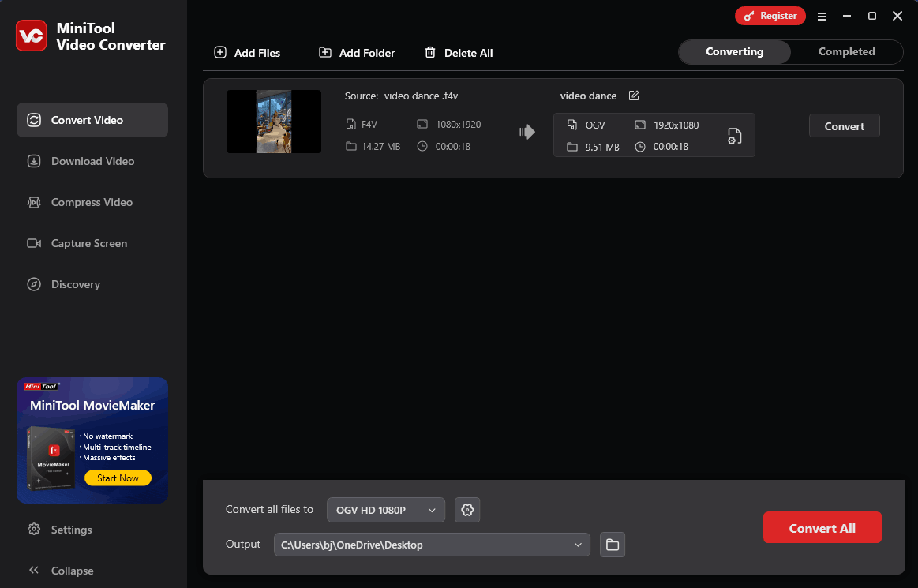
Task: Open the Download Video section
Action: [92, 161]
